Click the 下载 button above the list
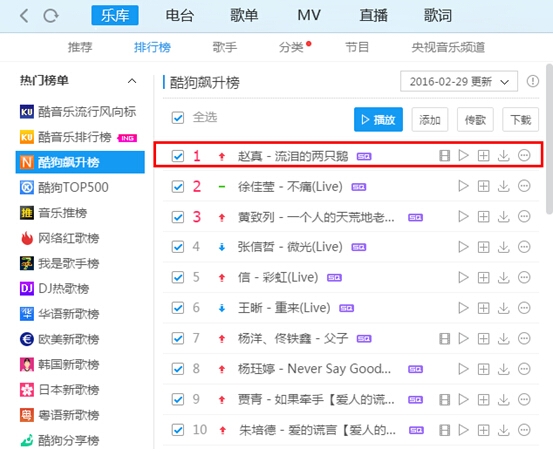Viewport: 553px width, 452px height. tap(520, 120)
